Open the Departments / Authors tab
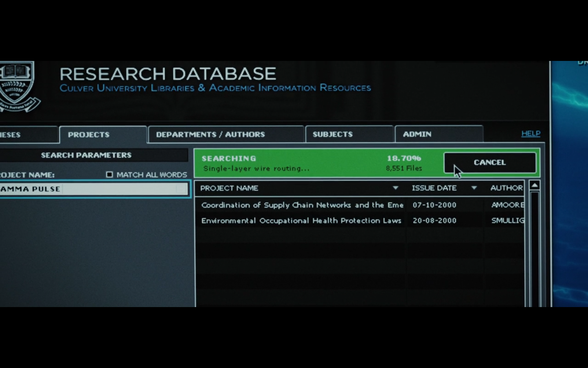 (x=210, y=135)
